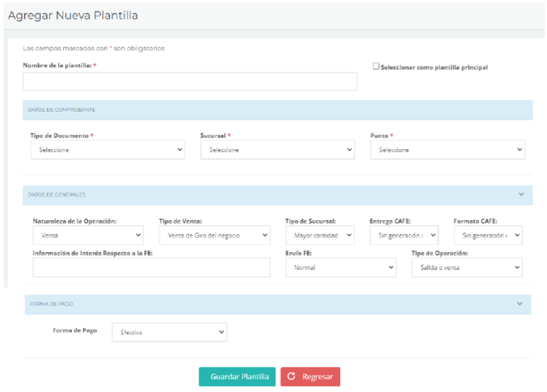Open the Entrega CAFE dropdown

pos(404,235)
